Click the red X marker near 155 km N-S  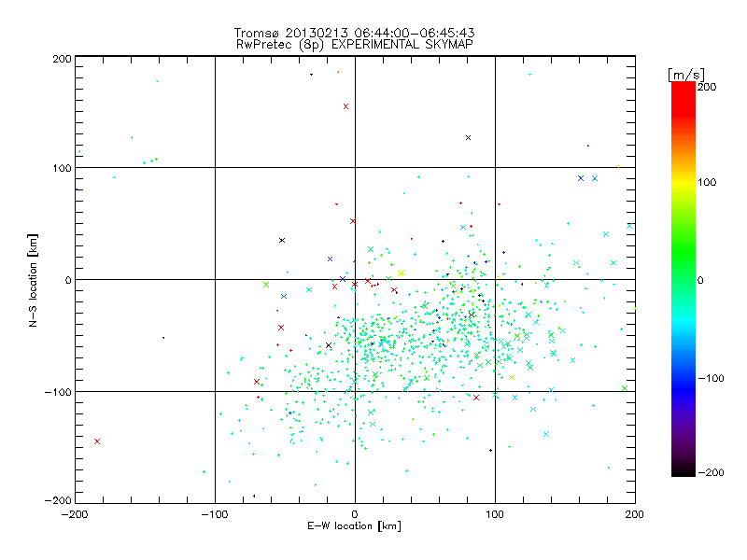pyautogui.click(x=345, y=106)
